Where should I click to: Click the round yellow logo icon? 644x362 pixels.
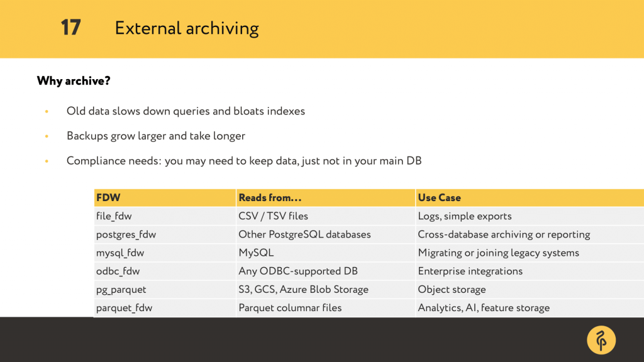click(601, 340)
